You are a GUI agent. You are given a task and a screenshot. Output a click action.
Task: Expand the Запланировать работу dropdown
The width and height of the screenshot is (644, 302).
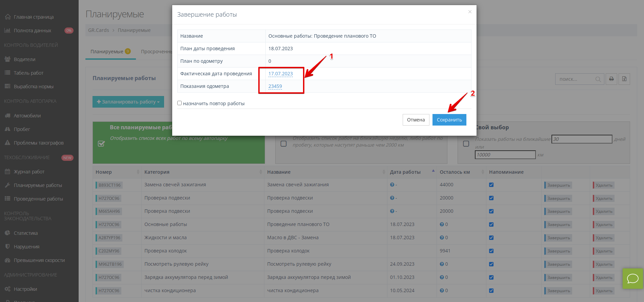pyautogui.click(x=128, y=102)
